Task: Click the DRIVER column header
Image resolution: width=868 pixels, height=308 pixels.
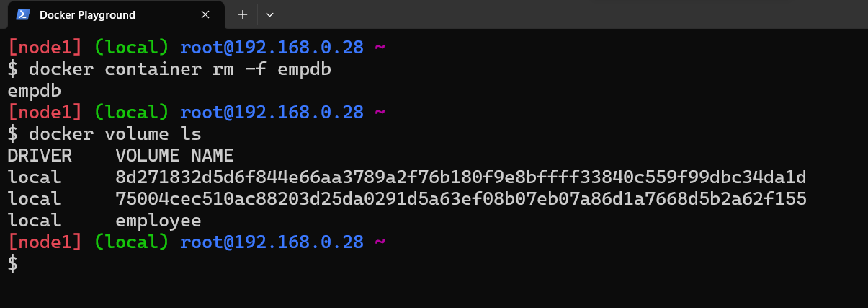Action: [x=40, y=156]
